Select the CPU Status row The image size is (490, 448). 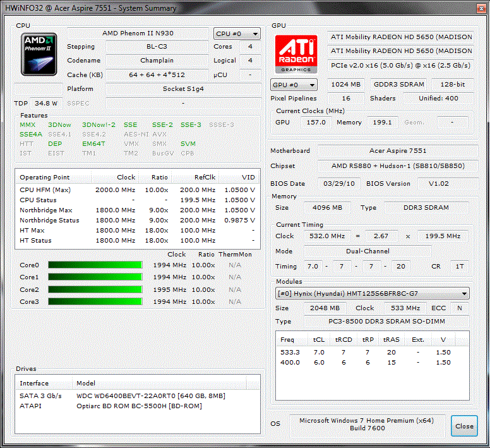(x=138, y=200)
